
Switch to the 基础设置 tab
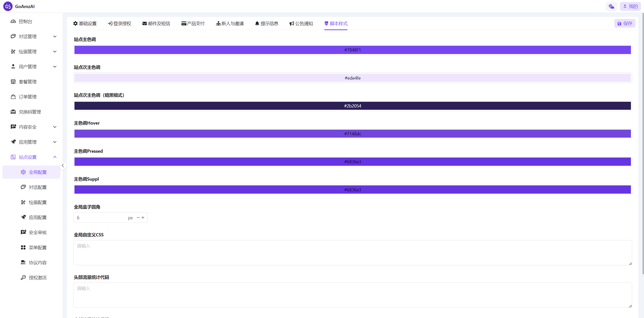pyautogui.click(x=85, y=23)
